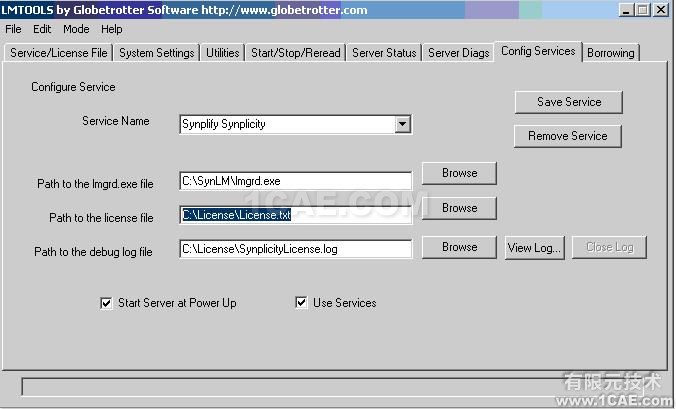The image size is (676, 409).
Task: Switch to the Start/Stop/Reread tab
Action: (x=296, y=53)
